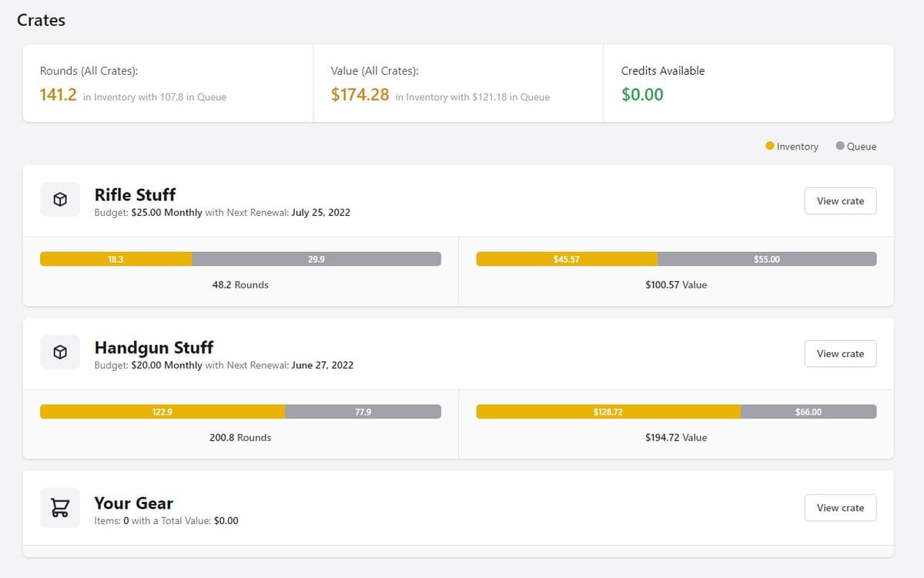Click the gray Queue legend dot
The height and width of the screenshot is (578, 924).
[x=840, y=146]
